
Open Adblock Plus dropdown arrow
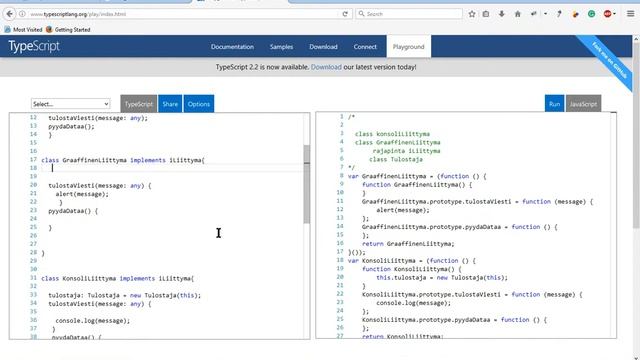tap(614, 14)
